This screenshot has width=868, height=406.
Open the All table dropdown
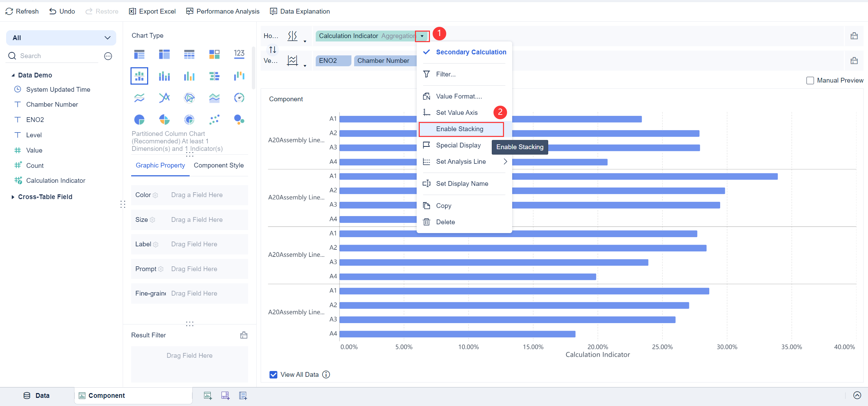click(x=61, y=38)
